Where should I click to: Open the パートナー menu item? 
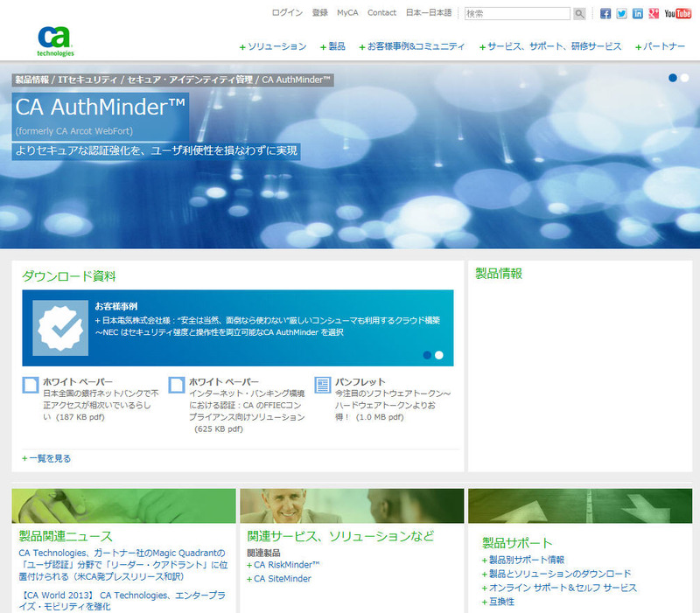pos(664,46)
